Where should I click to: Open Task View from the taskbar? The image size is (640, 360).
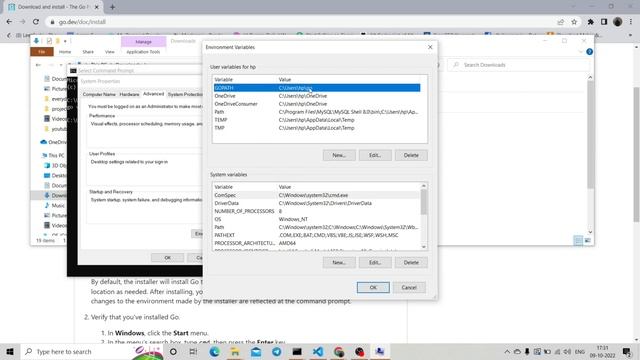193,351
